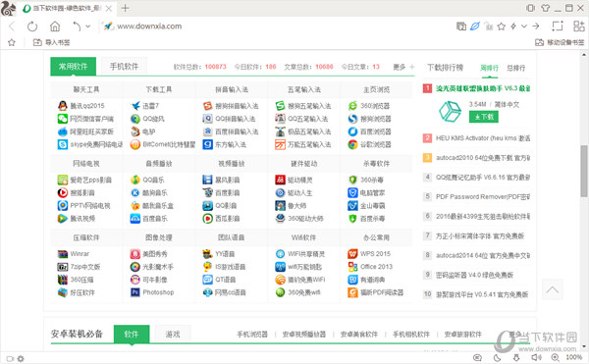This screenshot has width=589, height=364.
Task: Click 手机浏览器 category link
Action: 252,334
